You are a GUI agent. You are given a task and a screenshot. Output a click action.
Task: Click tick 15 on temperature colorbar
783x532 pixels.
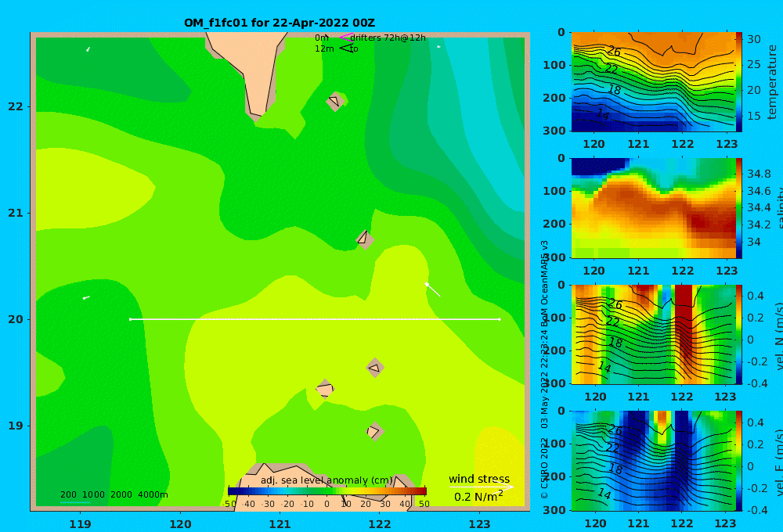[x=754, y=115]
